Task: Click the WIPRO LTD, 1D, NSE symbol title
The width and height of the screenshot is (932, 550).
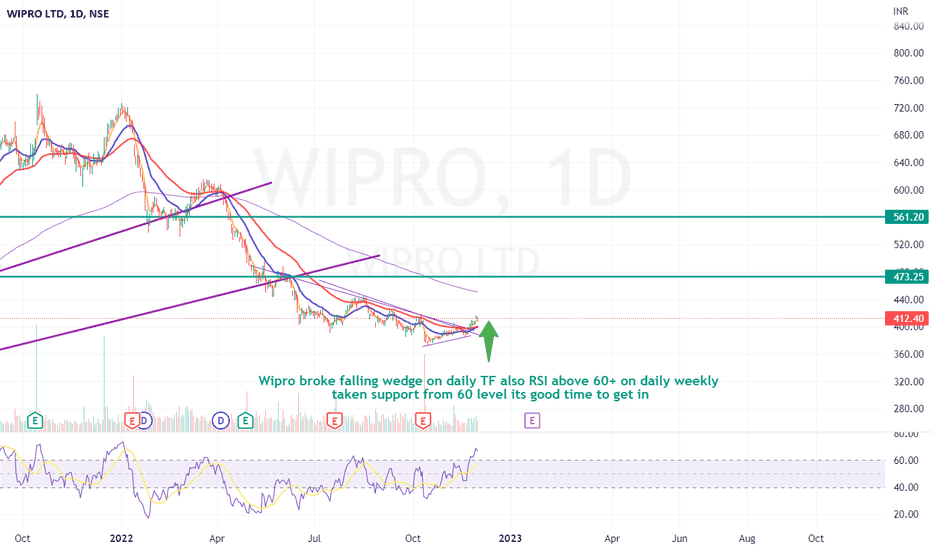Action: [58, 14]
